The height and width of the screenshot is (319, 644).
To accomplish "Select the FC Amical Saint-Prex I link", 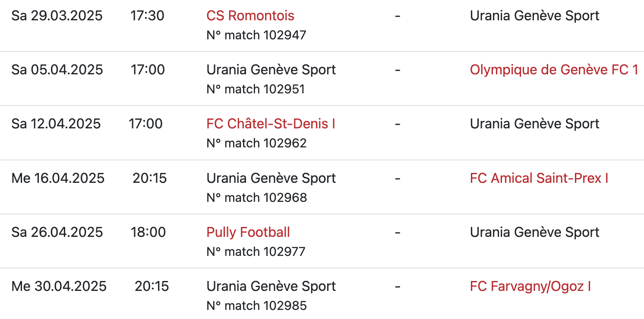I will pos(539,178).
